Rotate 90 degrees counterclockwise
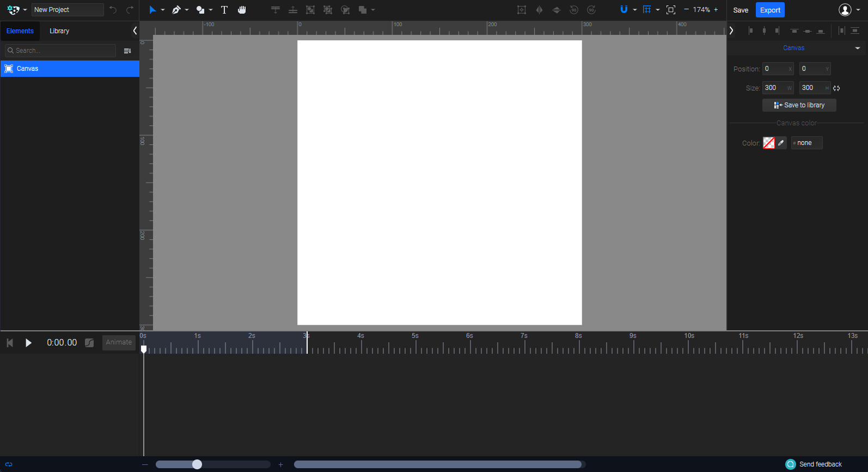The image size is (868, 472). pos(574,10)
